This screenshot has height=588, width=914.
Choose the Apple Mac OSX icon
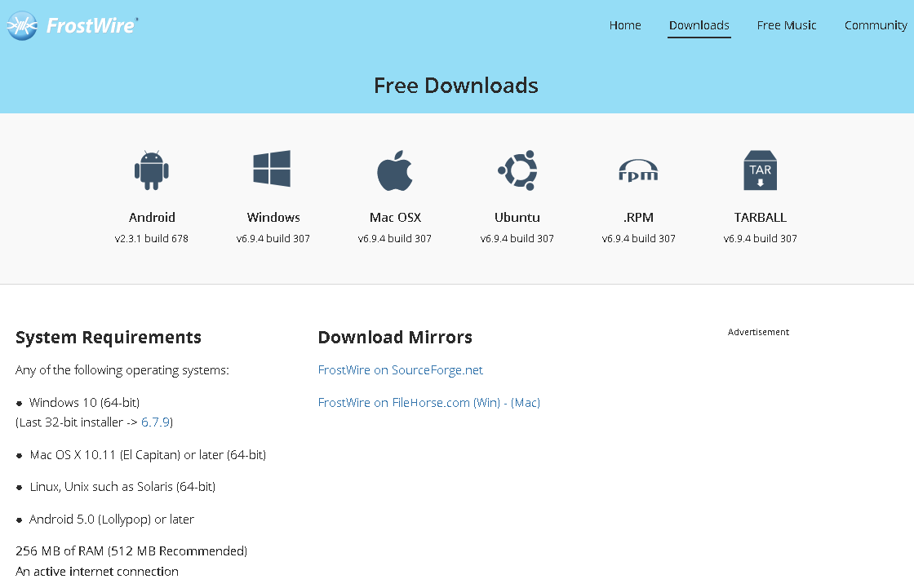[395, 170]
